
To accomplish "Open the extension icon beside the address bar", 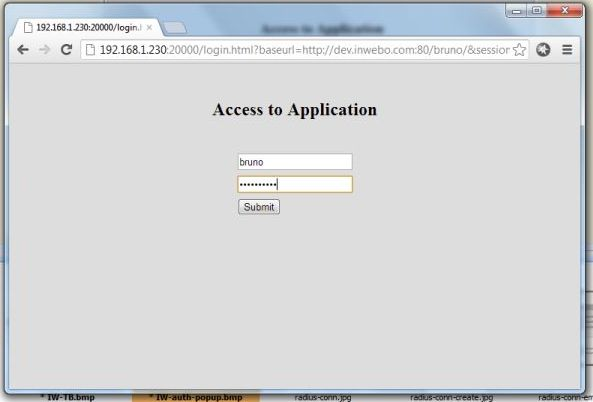I will coord(543,50).
